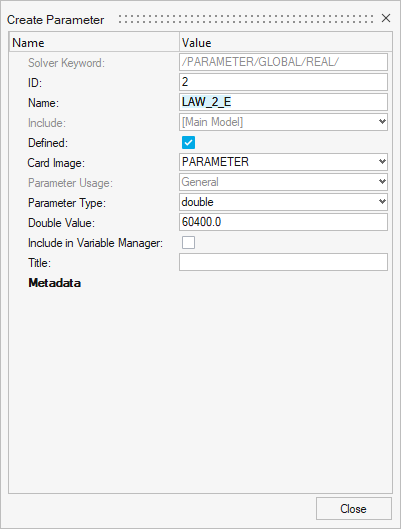The height and width of the screenshot is (529, 401).
Task: Click the Double Value field 60400.0
Action: [283, 222]
